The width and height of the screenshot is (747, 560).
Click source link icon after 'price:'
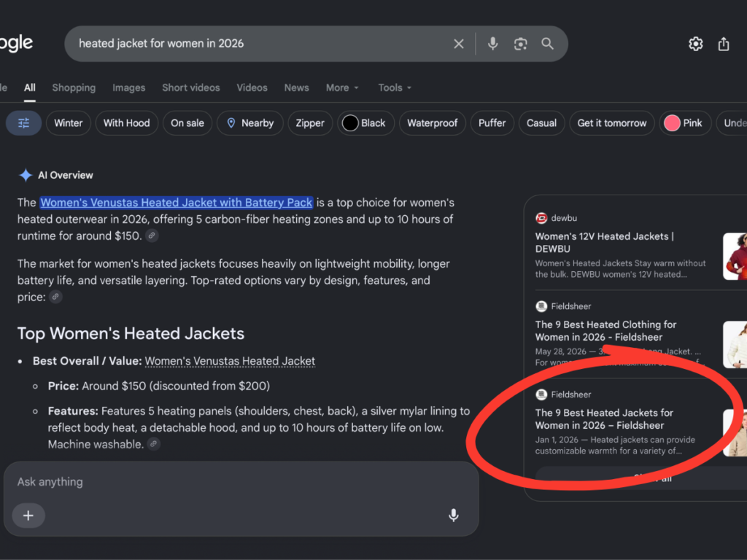pyautogui.click(x=55, y=297)
